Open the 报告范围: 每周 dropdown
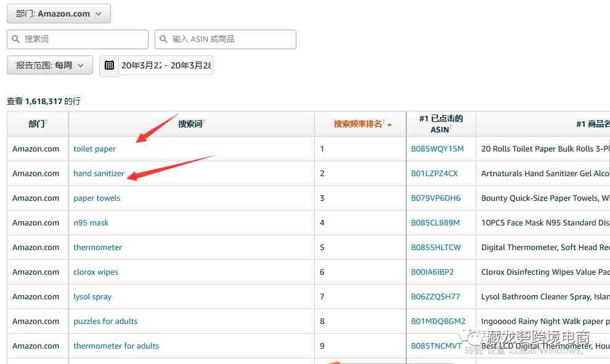The height and width of the screenshot is (364, 610). click(50, 65)
